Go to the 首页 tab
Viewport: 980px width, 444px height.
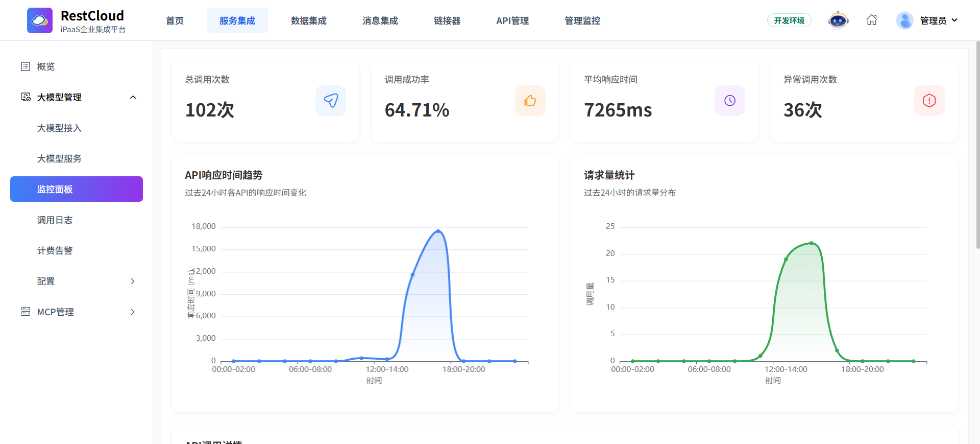pos(175,20)
